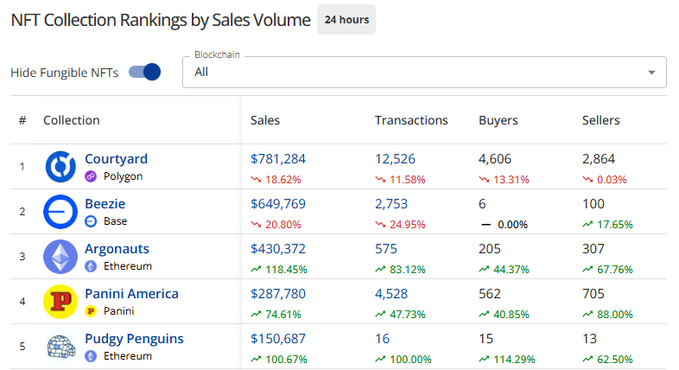Click the down-trend arrow beside 18.62%

click(256, 179)
